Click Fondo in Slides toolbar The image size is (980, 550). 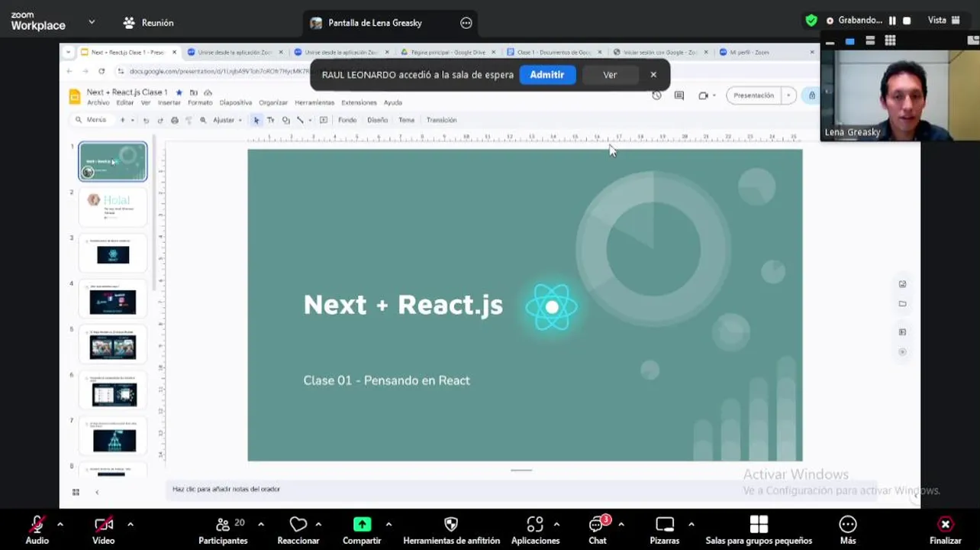tap(347, 120)
